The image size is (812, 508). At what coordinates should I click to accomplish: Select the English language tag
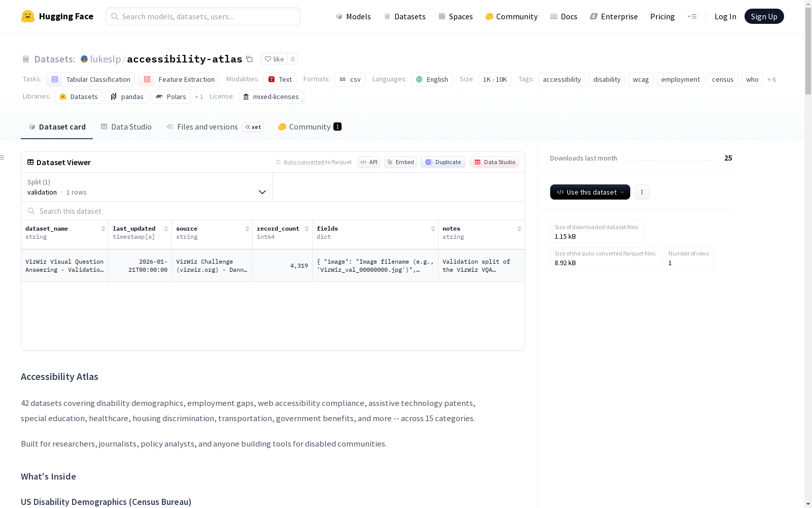432,79
